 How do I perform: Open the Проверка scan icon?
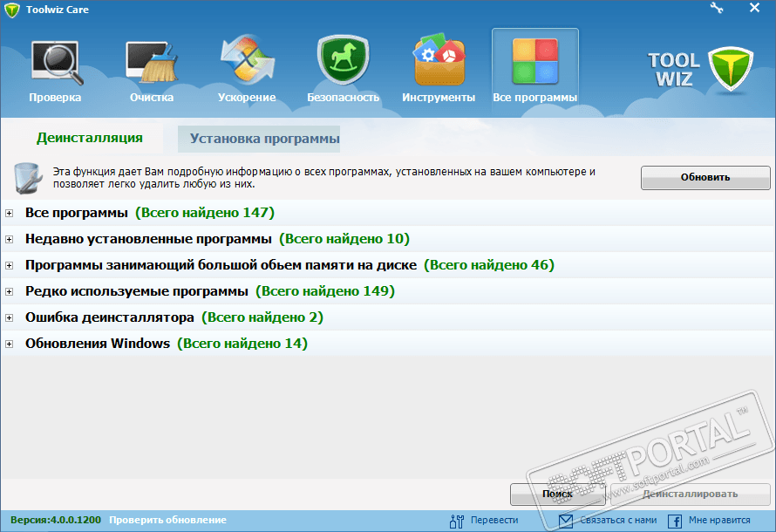(56, 63)
